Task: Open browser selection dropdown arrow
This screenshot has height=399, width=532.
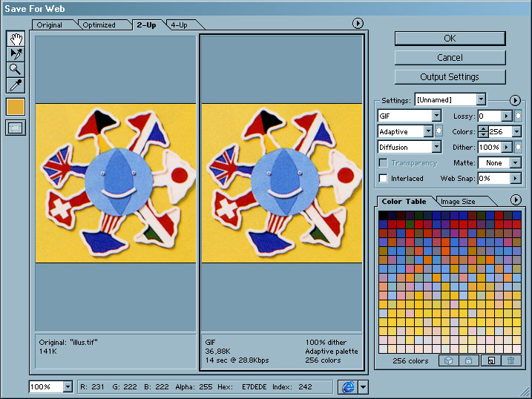Action: pos(363,387)
